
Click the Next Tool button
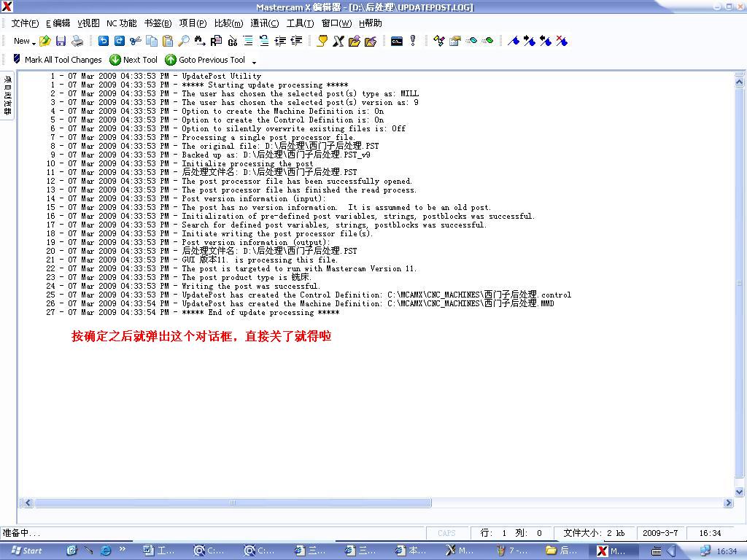click(x=133, y=60)
